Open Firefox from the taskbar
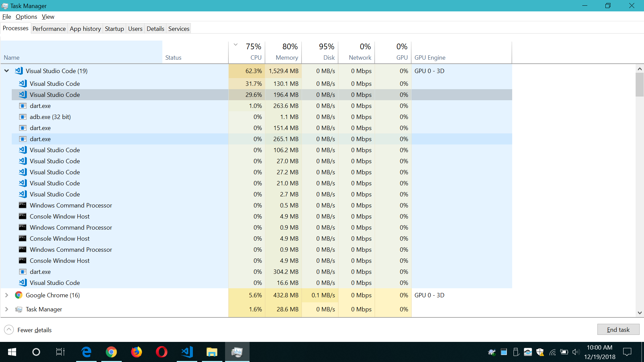The width and height of the screenshot is (644, 362). (x=137, y=352)
